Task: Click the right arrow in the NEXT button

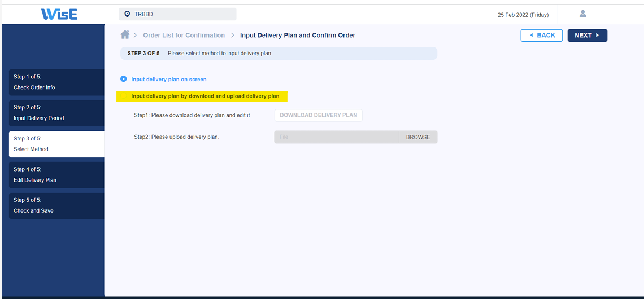Action: (x=597, y=36)
